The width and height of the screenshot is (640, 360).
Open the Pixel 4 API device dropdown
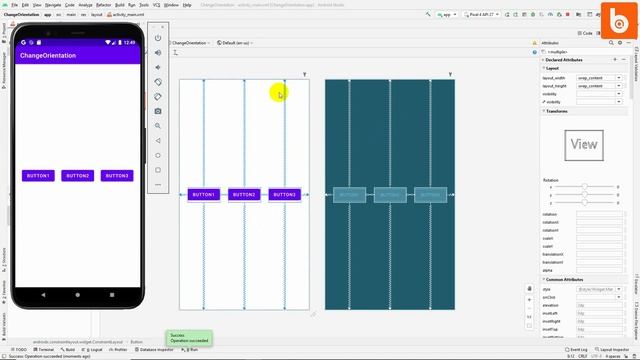482,14
